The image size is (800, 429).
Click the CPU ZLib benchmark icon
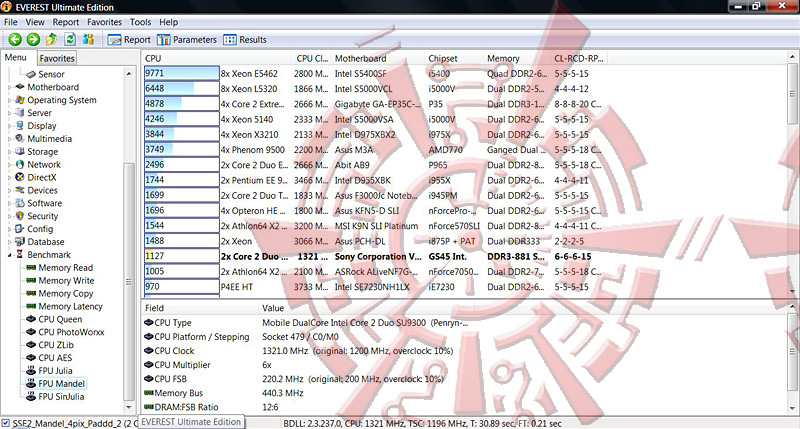coord(31,344)
